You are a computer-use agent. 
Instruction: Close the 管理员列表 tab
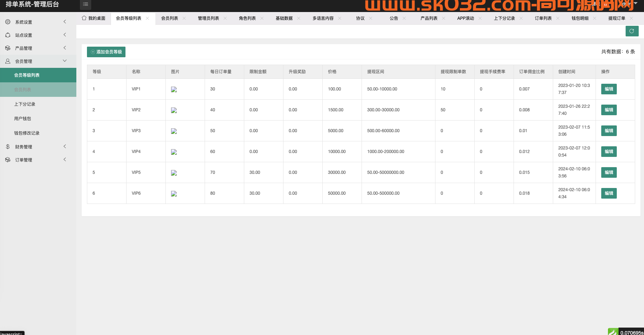(225, 18)
